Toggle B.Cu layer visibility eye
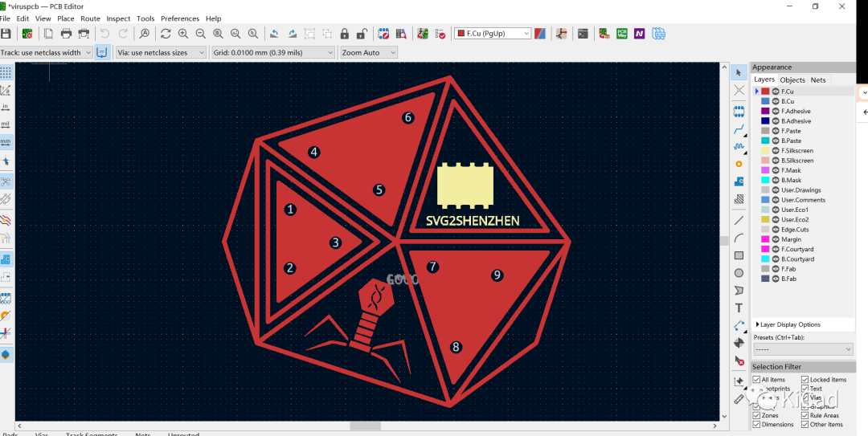The width and height of the screenshot is (868, 436). [x=776, y=101]
